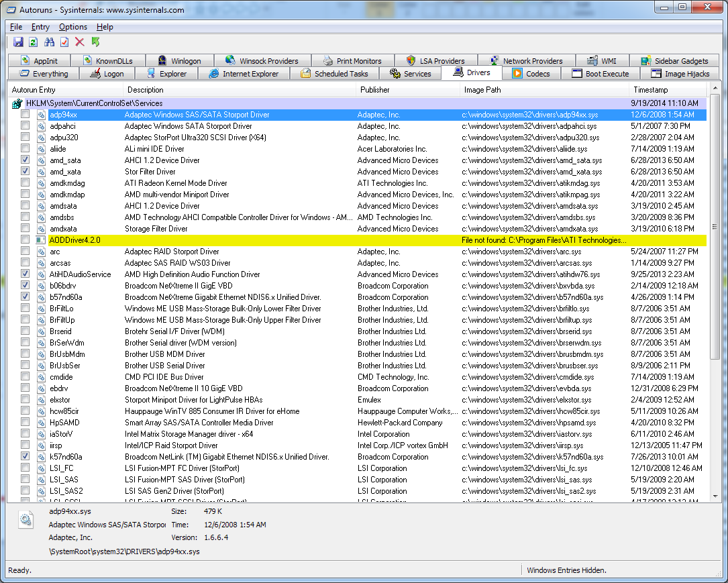The width and height of the screenshot is (728, 583).
Task: Sort by the Description column header
Action: 240,90
